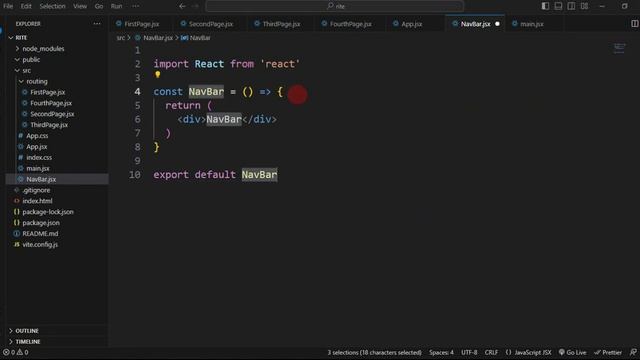Image resolution: width=640 pixels, height=360 pixels.
Task: Click the NavBar.jsx breadcrumb segment
Action: [154, 38]
